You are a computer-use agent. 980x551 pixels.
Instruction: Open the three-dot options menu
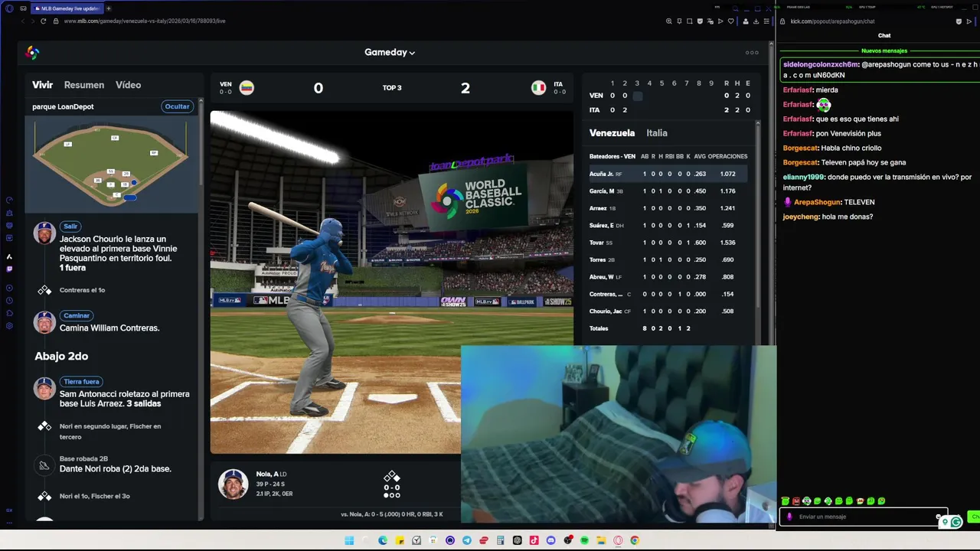click(x=752, y=52)
